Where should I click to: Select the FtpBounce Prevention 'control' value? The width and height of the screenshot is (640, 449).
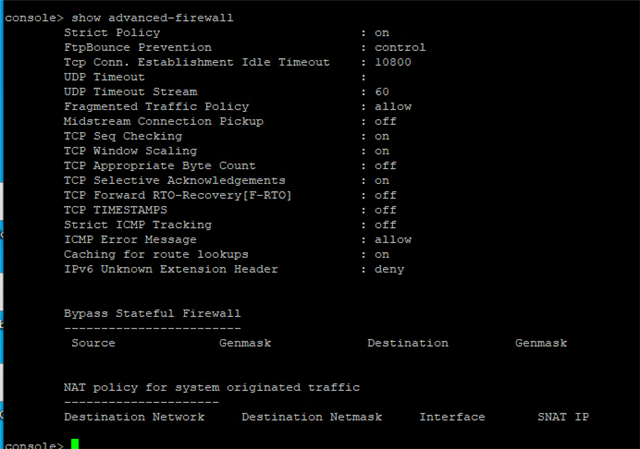[x=400, y=47]
